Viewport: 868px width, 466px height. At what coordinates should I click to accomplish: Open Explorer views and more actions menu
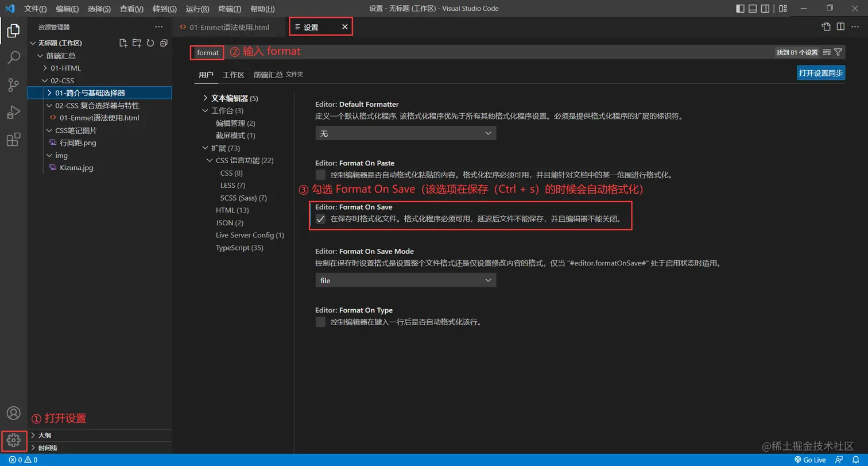click(x=159, y=27)
